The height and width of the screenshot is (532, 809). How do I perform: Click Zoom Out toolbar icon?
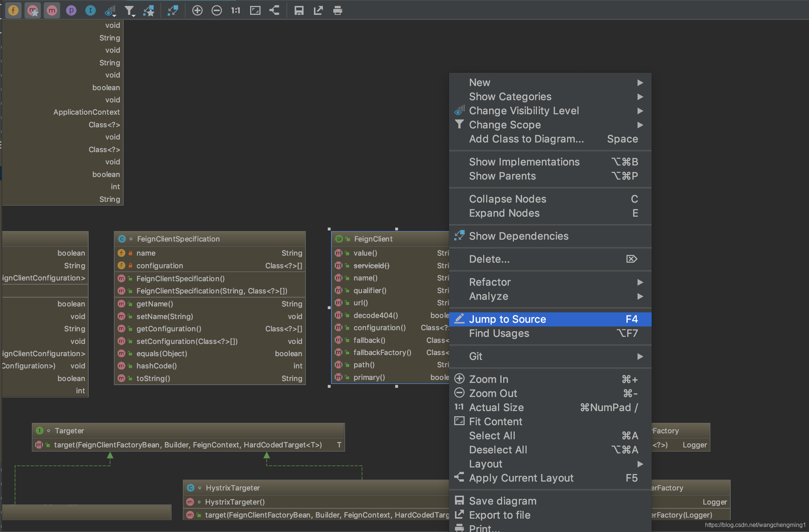(216, 10)
